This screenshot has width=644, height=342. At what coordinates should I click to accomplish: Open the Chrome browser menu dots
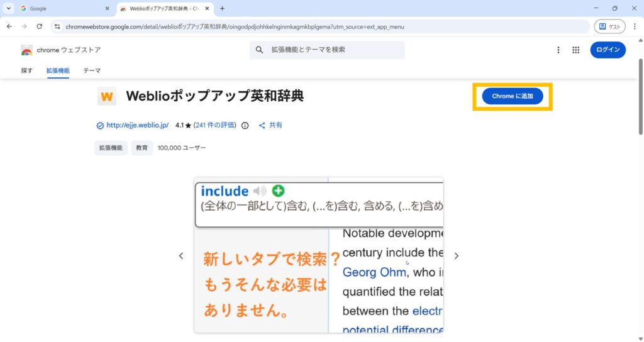pos(634,26)
